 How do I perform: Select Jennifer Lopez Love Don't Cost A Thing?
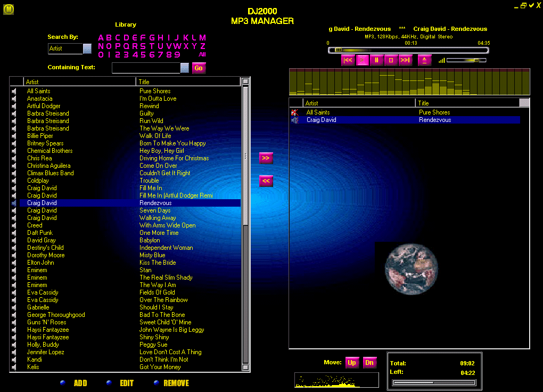(x=130, y=352)
